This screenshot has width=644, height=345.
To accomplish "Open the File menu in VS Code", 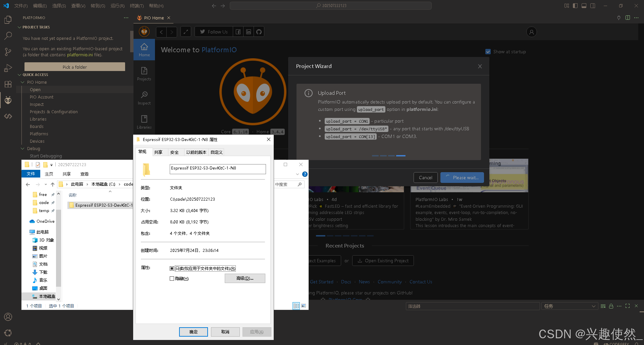I will point(21,6).
